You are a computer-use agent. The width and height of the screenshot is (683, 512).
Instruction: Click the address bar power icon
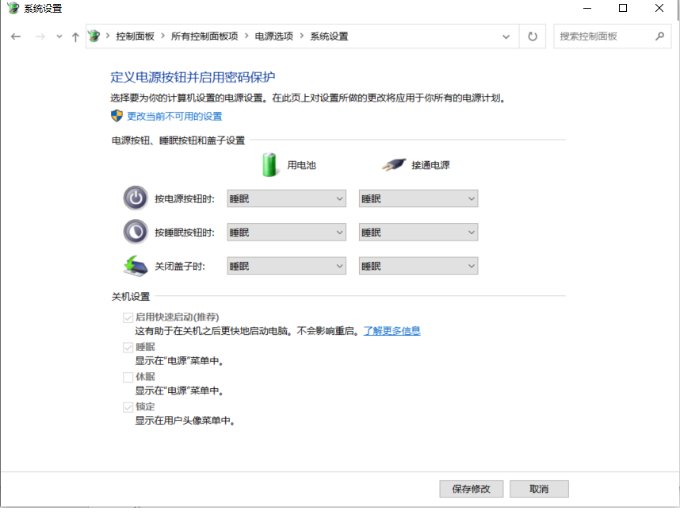point(94,36)
